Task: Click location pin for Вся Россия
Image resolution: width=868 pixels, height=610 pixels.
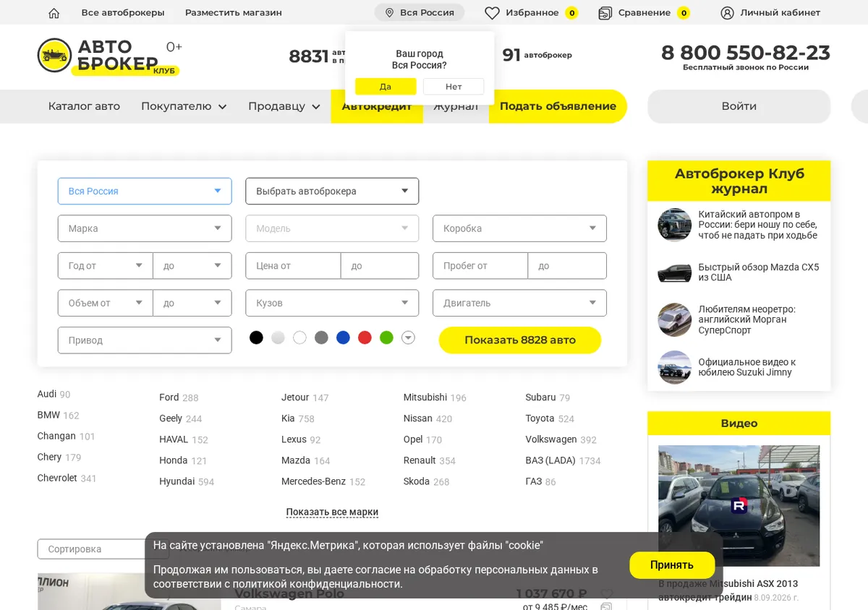Action: click(x=389, y=13)
